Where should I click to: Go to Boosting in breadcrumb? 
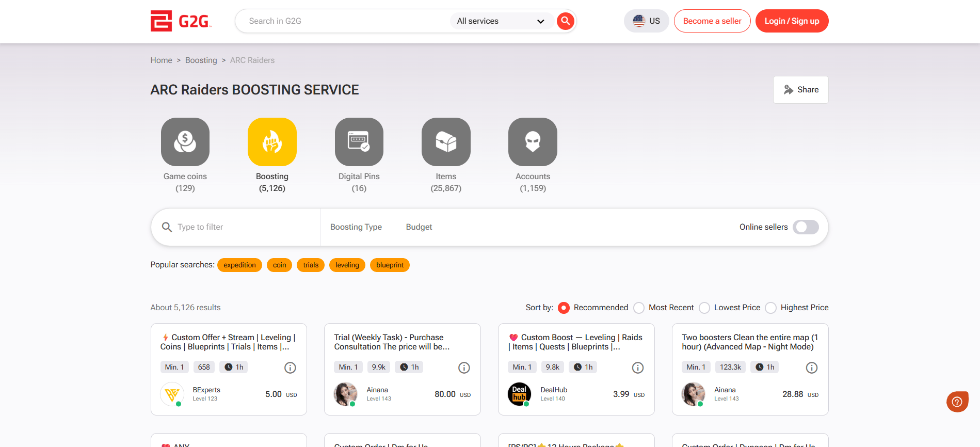click(201, 60)
